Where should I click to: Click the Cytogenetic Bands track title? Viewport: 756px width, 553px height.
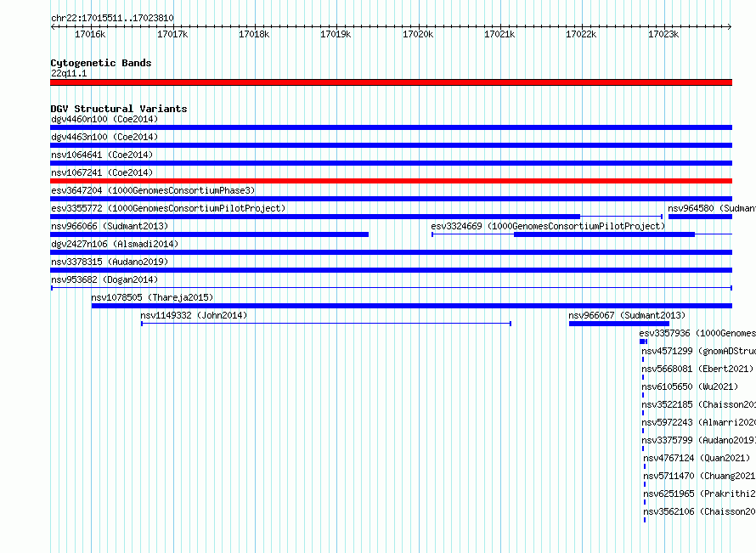(101, 63)
